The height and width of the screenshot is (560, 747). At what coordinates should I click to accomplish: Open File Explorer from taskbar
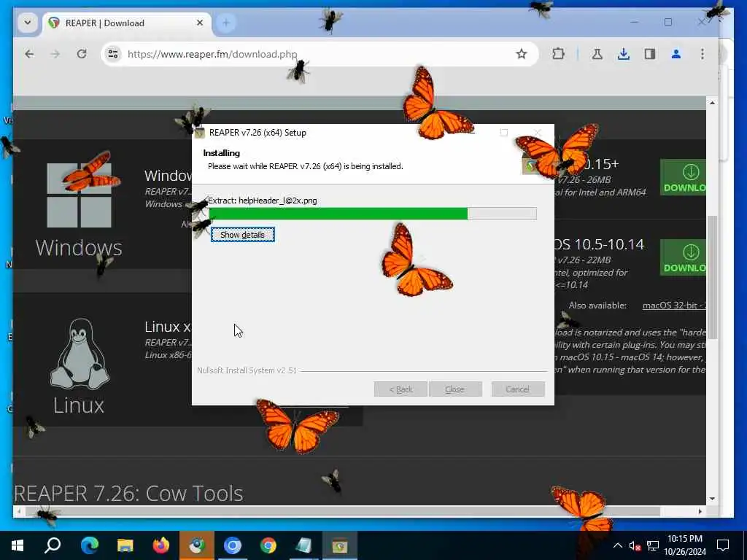coord(125,545)
